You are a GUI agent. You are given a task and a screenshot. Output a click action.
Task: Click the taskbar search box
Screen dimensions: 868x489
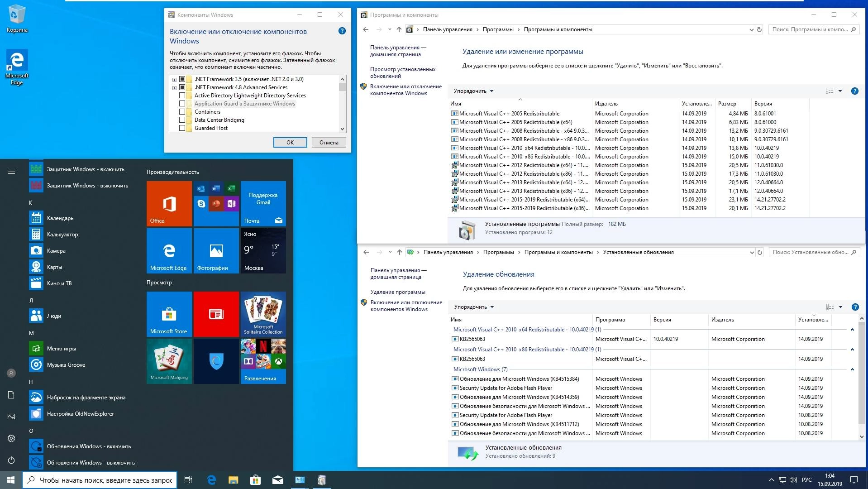pos(100,480)
